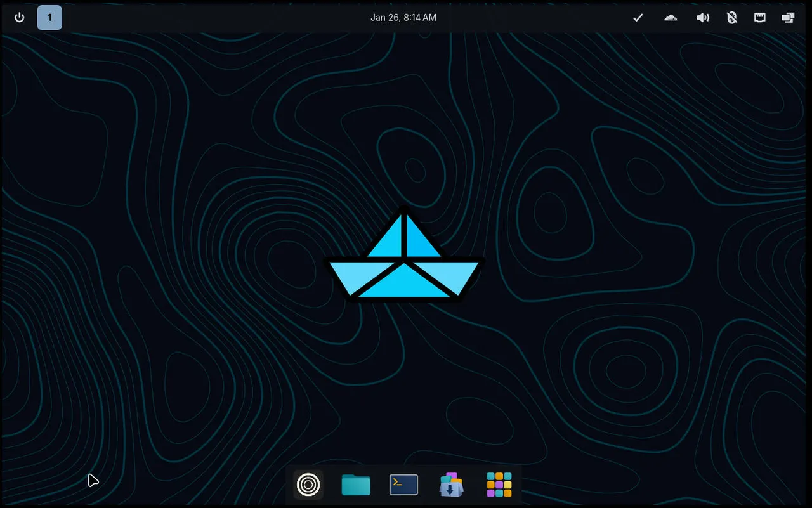The width and height of the screenshot is (812, 508).
Task: Click empty panel space left of clock
Action: click(222, 18)
